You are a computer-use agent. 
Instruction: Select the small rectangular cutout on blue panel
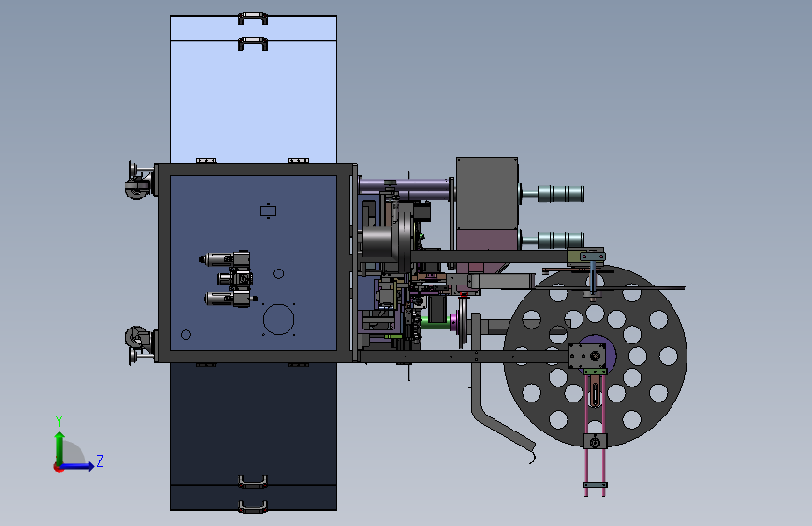click(x=268, y=211)
